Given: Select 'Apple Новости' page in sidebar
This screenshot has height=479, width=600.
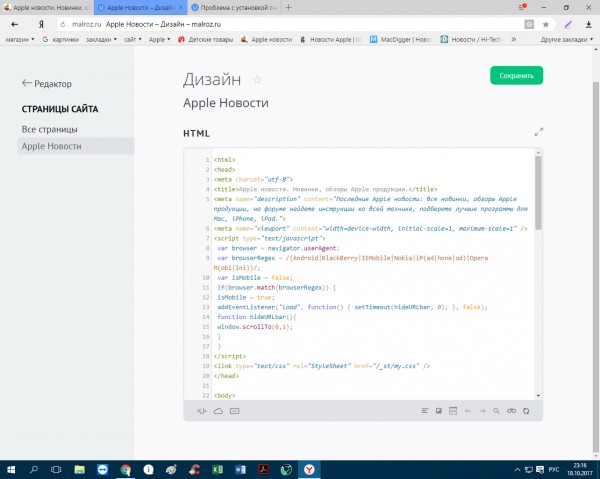Looking at the screenshot, I should coord(76,146).
